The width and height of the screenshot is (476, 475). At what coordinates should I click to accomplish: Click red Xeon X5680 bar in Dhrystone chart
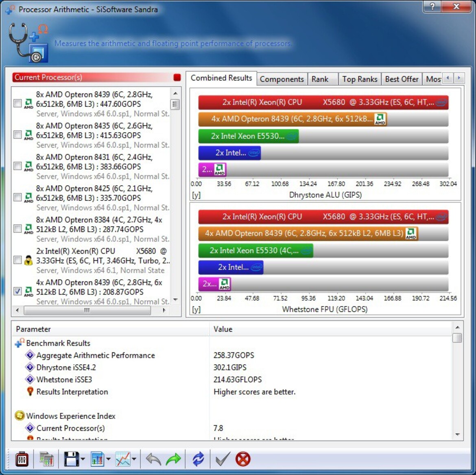[x=323, y=102]
